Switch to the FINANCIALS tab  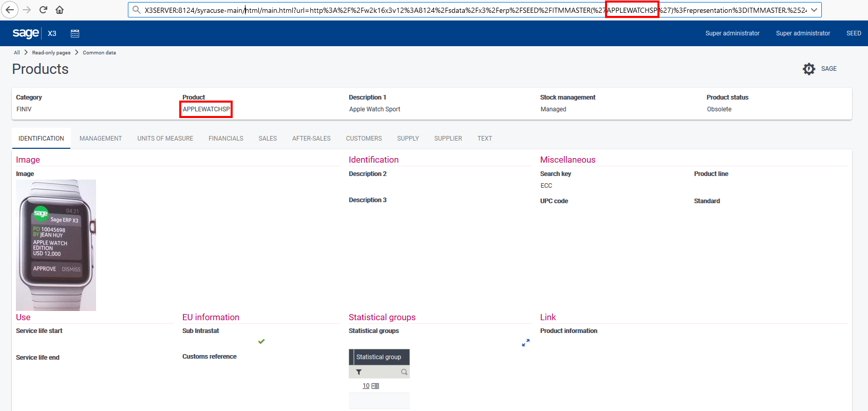tap(225, 139)
